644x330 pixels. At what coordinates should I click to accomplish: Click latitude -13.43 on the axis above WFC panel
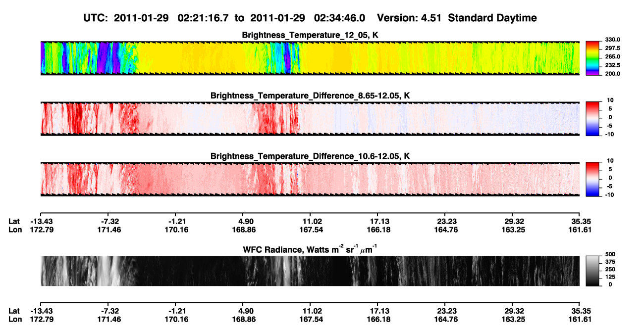41,222
